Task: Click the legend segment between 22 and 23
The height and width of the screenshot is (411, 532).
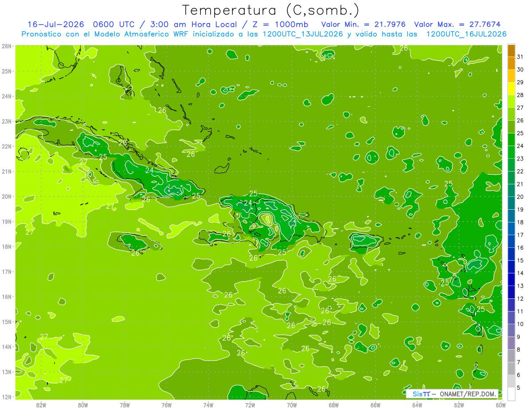Action: 511,165
